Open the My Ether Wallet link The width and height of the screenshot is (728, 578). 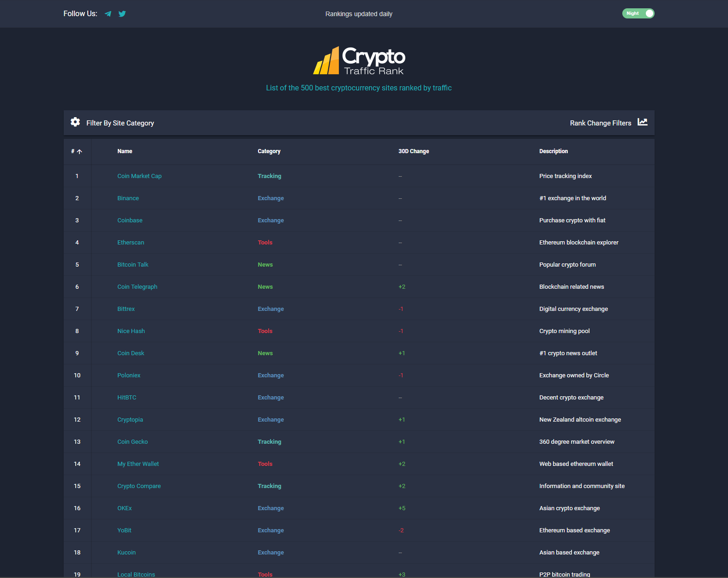click(138, 464)
